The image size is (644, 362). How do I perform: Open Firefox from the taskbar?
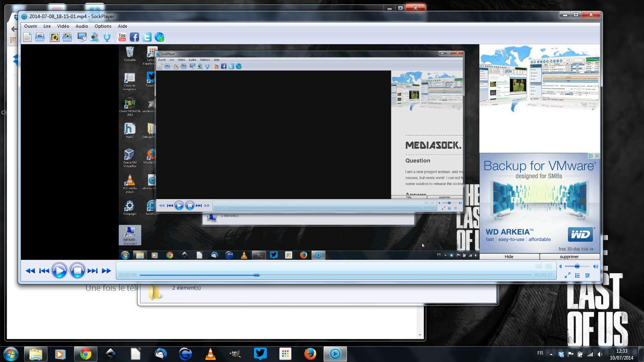(x=310, y=354)
